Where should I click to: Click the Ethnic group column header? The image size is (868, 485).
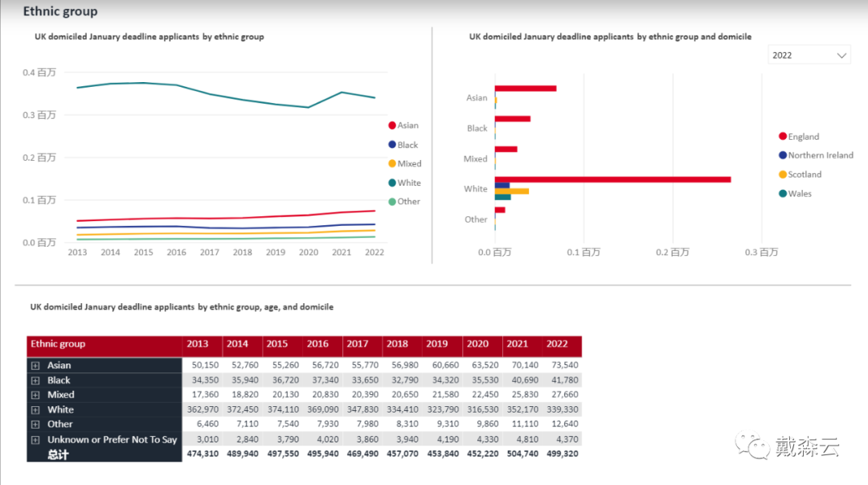[x=58, y=344]
